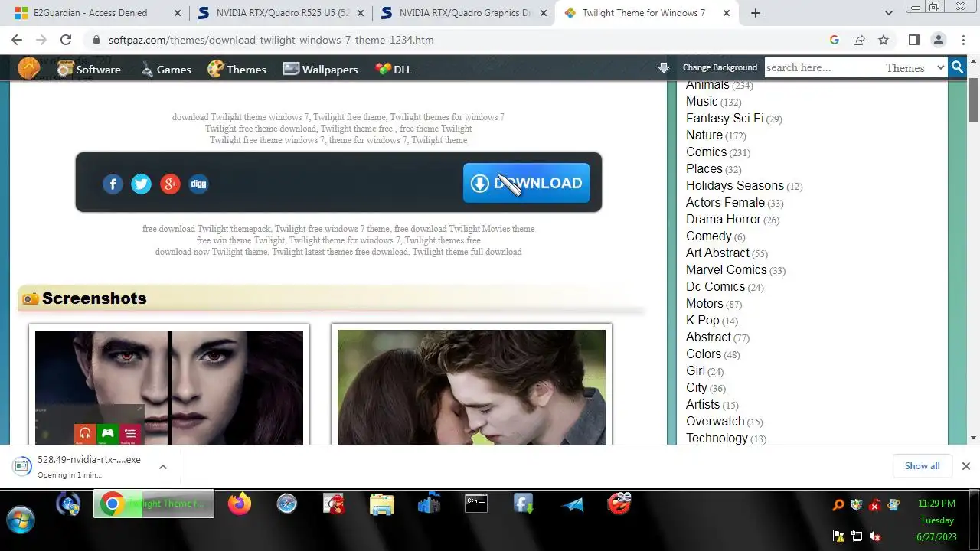The image size is (980, 551).
Task: Open file explorer folder on taskbar
Action: tap(381, 504)
